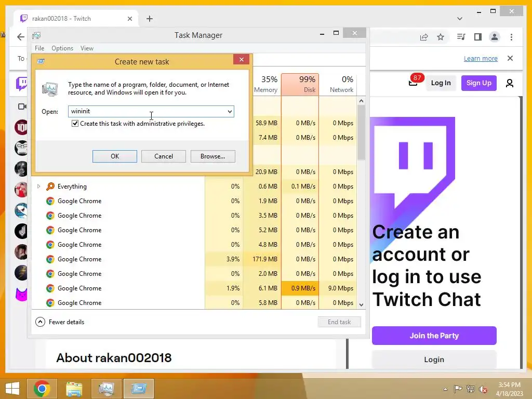The width and height of the screenshot is (532, 399).
Task: Open the Chrome media controls icon
Action: tap(461, 37)
